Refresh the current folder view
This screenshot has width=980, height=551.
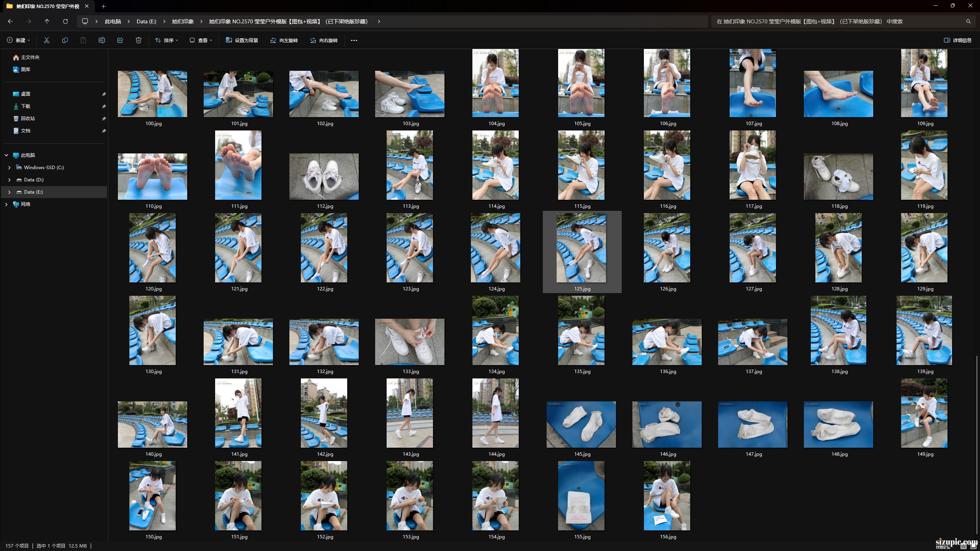point(65,21)
